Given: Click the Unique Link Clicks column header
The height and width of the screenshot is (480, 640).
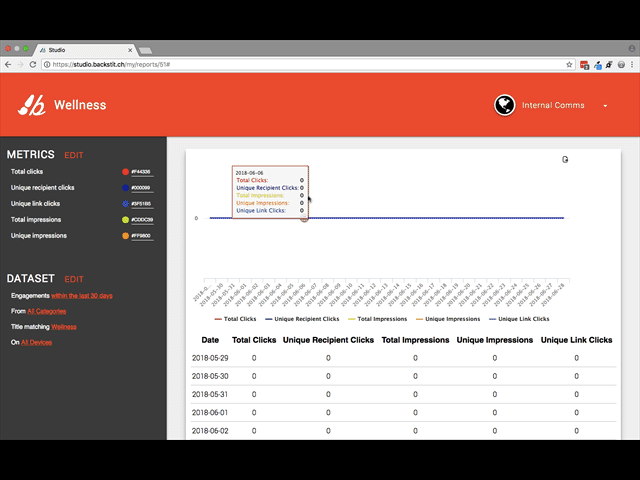Looking at the screenshot, I should [576, 340].
